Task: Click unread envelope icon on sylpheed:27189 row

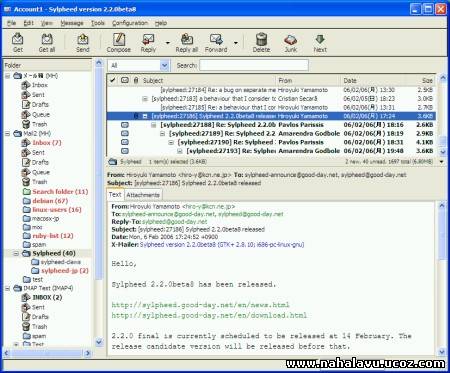Action: click(x=125, y=133)
